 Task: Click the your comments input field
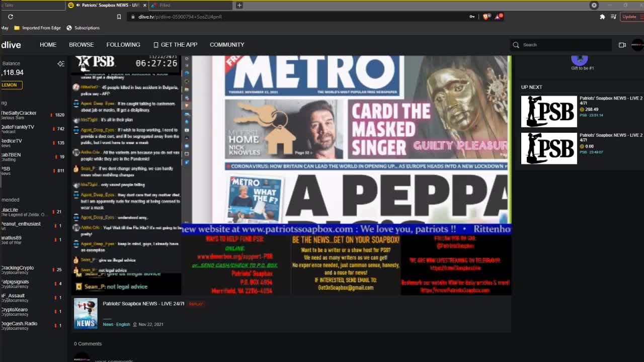pyautogui.click(x=114, y=360)
